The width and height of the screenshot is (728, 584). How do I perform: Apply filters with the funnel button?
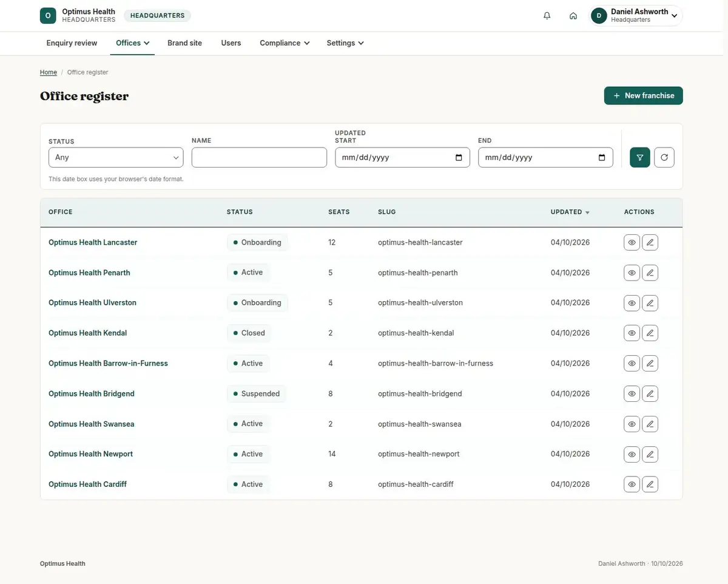640,157
